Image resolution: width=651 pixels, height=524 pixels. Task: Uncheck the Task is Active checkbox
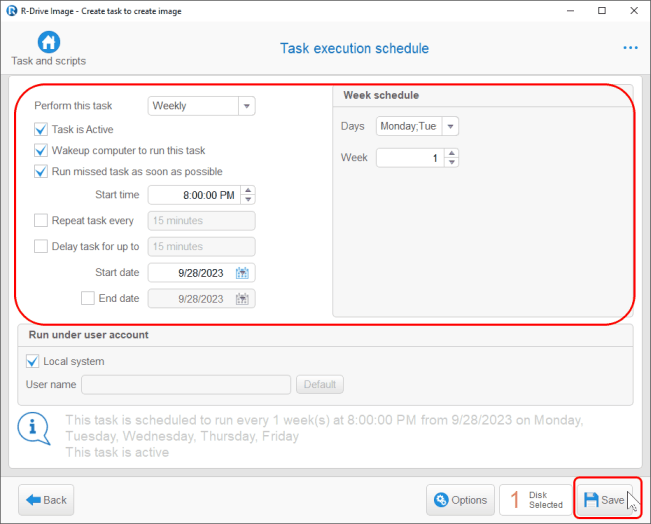[x=41, y=129]
